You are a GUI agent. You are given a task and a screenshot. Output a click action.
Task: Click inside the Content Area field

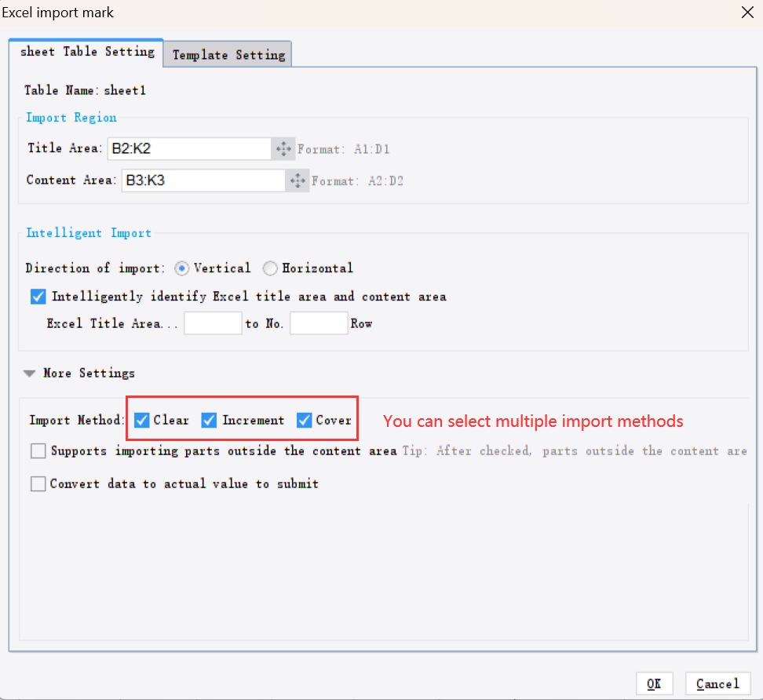pyautogui.click(x=204, y=180)
